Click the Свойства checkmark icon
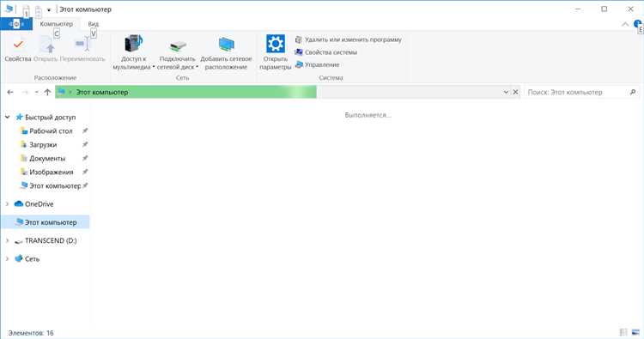The width and height of the screenshot is (644, 339). click(x=18, y=44)
